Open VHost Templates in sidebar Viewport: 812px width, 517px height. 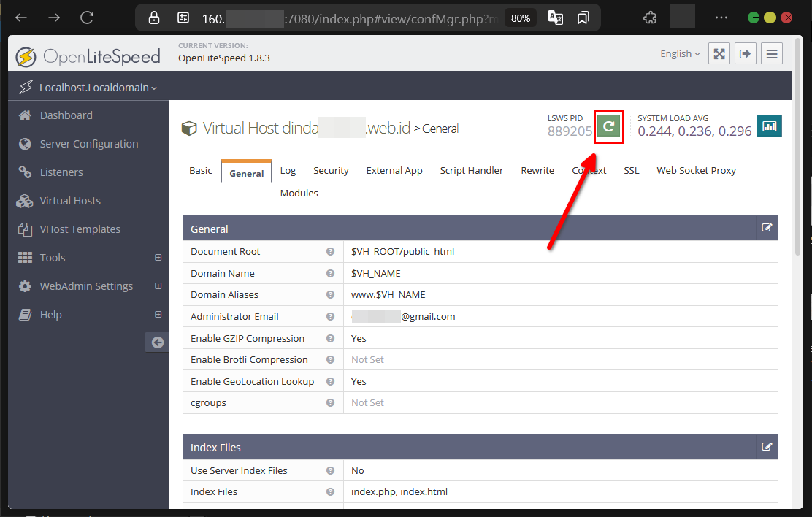click(80, 229)
